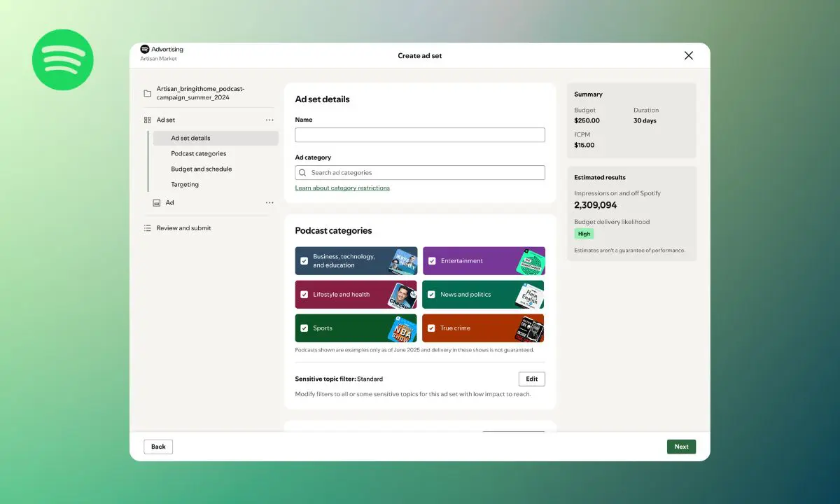The height and width of the screenshot is (504, 840).
Task: Click Edit for the sensitive topic filter
Action: [532, 379]
